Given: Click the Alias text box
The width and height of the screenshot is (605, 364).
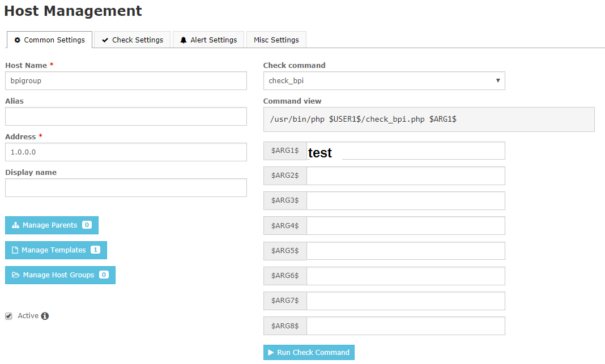Looking at the screenshot, I should pyautogui.click(x=126, y=117).
